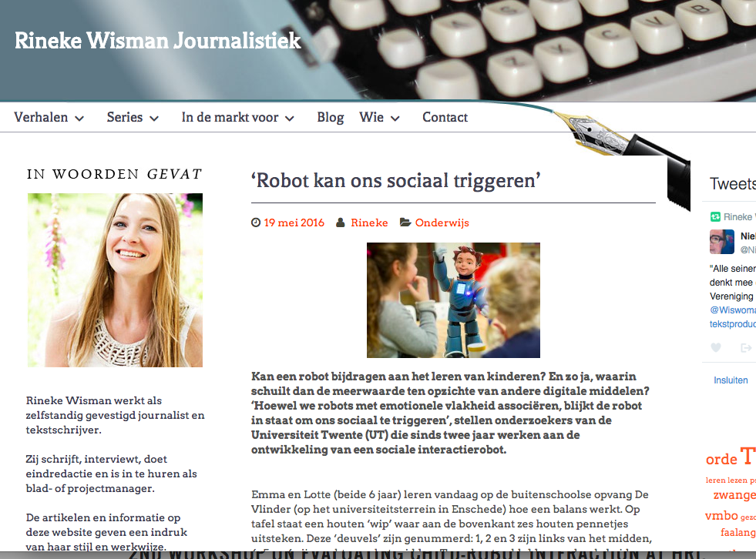This screenshot has width=756, height=559.
Task: Click the Insluiten embed link
Action: click(x=731, y=380)
